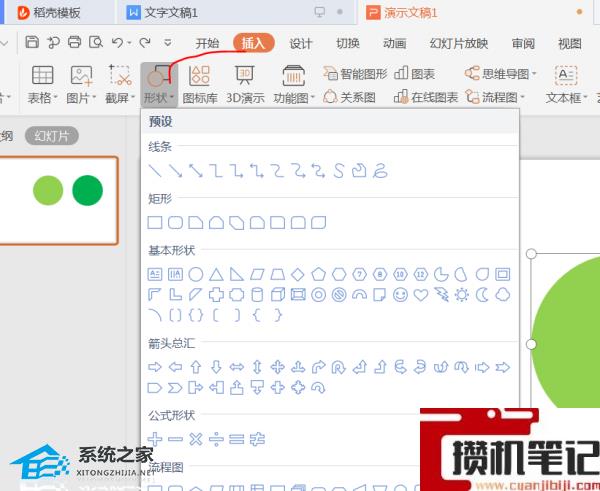This screenshot has height=491, width=600.
Task: Click the Undo arrow icon
Action: (118, 42)
